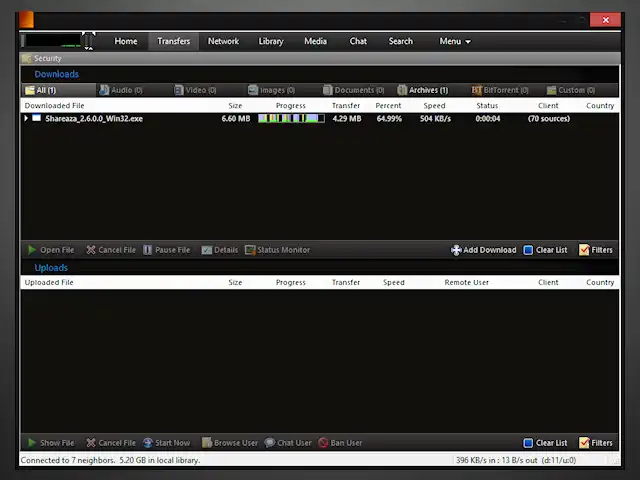Open Filters in the downloads toolbar
Viewport: 640px width, 480px height.
(596, 250)
